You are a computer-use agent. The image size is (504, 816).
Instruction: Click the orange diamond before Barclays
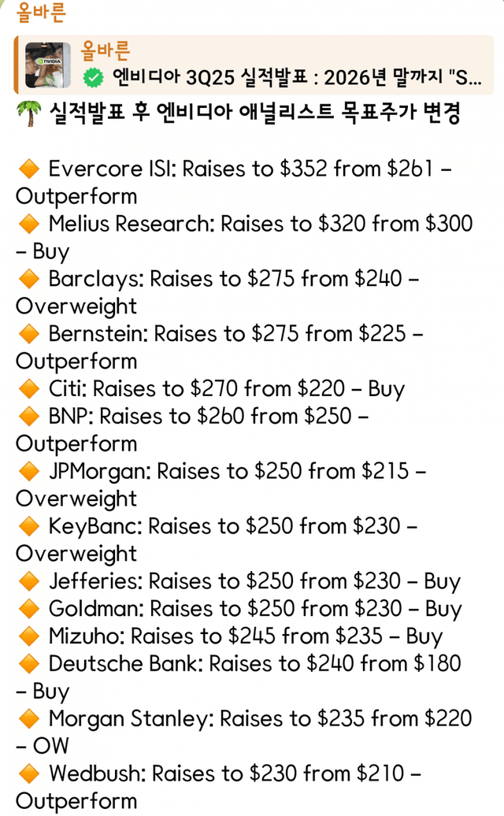tap(28, 279)
